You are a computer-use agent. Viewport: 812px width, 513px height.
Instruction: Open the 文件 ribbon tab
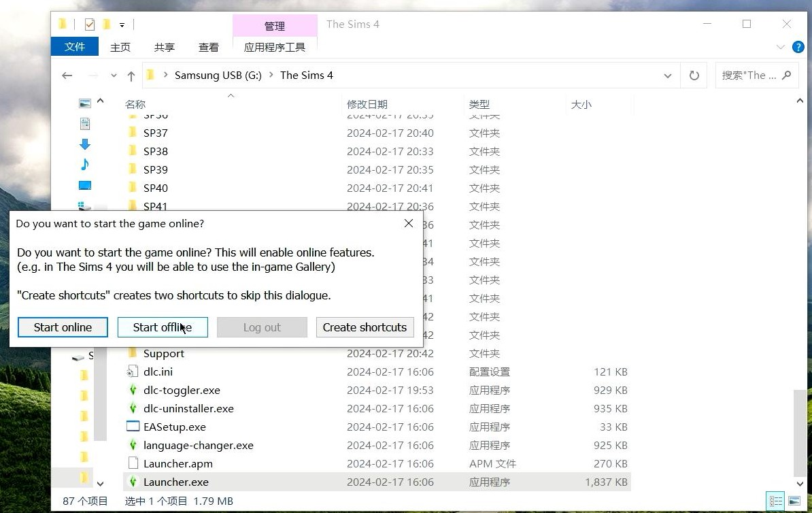75,47
